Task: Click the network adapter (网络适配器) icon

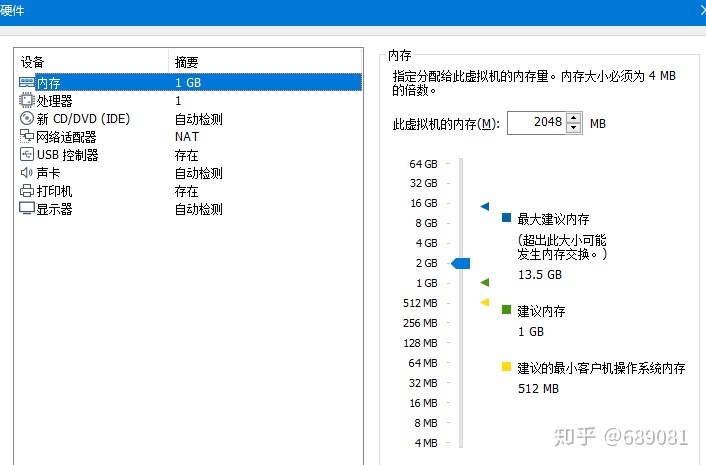Action: 27,136
